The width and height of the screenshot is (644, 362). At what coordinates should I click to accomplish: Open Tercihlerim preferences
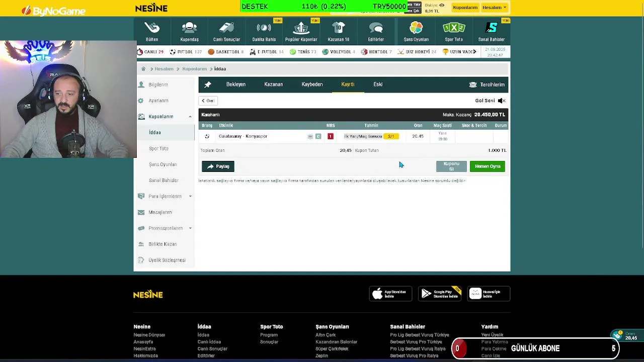click(487, 85)
